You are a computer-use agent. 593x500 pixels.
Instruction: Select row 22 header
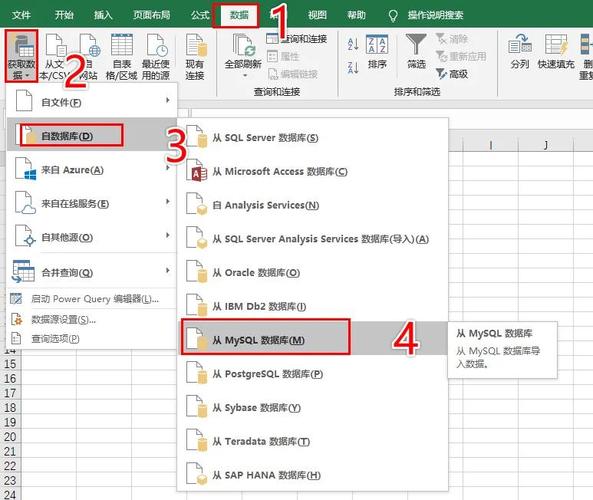(x=10, y=466)
